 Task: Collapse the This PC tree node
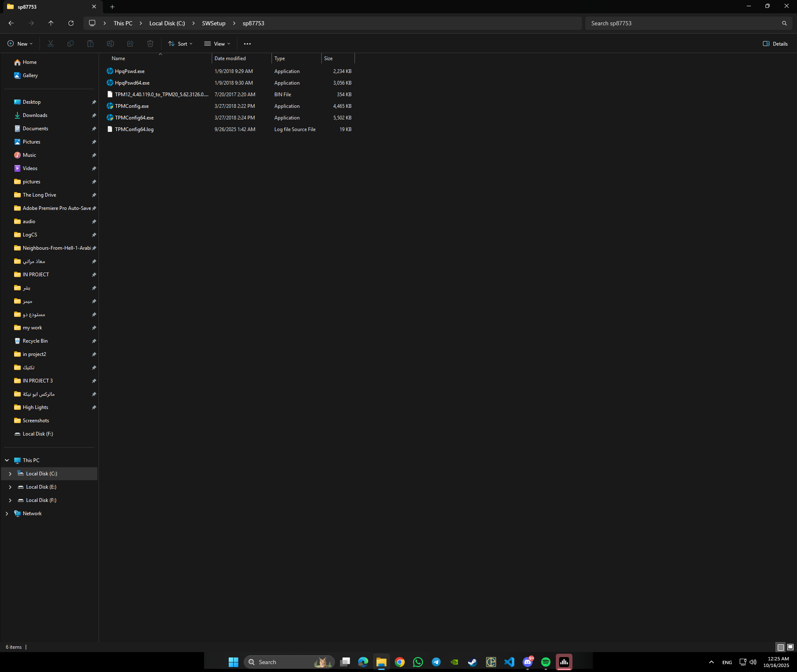tap(7, 460)
